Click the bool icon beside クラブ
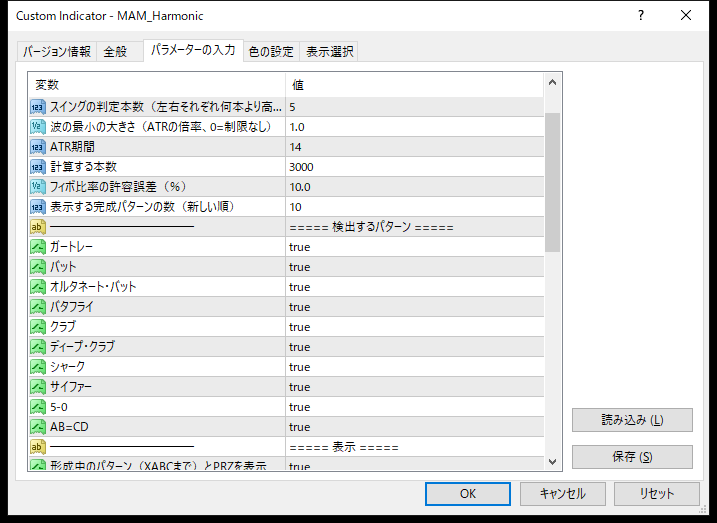This screenshot has height=523, width=717. pos(38,327)
